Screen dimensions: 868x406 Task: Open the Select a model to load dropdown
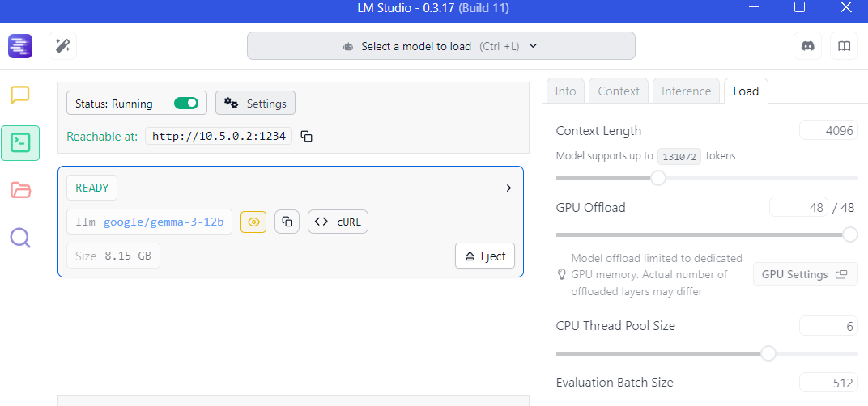tap(441, 46)
